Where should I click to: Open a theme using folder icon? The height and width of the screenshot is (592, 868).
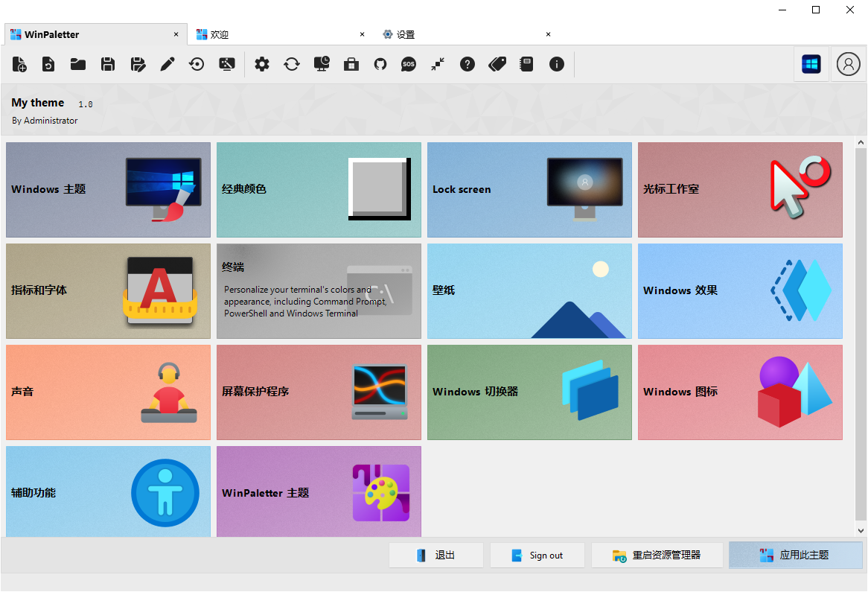pyautogui.click(x=78, y=64)
